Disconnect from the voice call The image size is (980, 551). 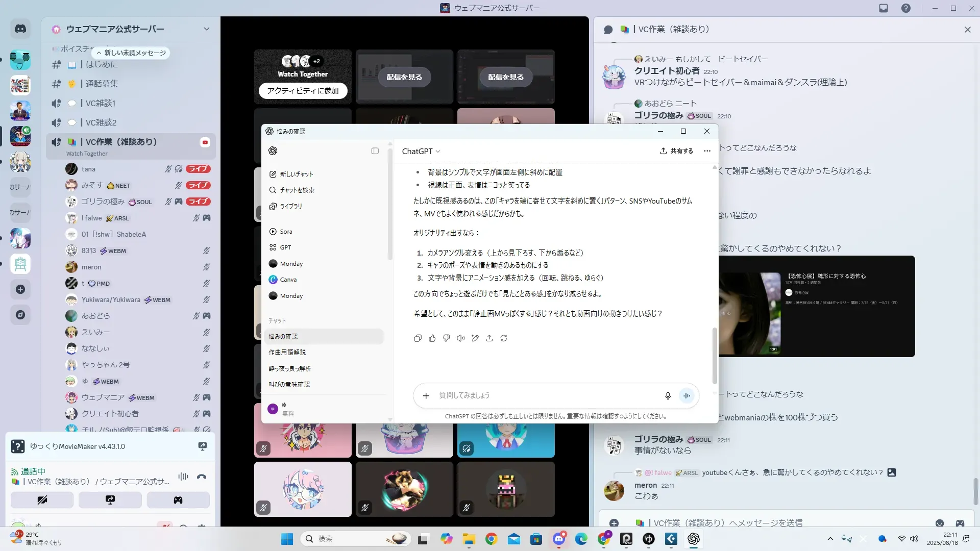202,477
